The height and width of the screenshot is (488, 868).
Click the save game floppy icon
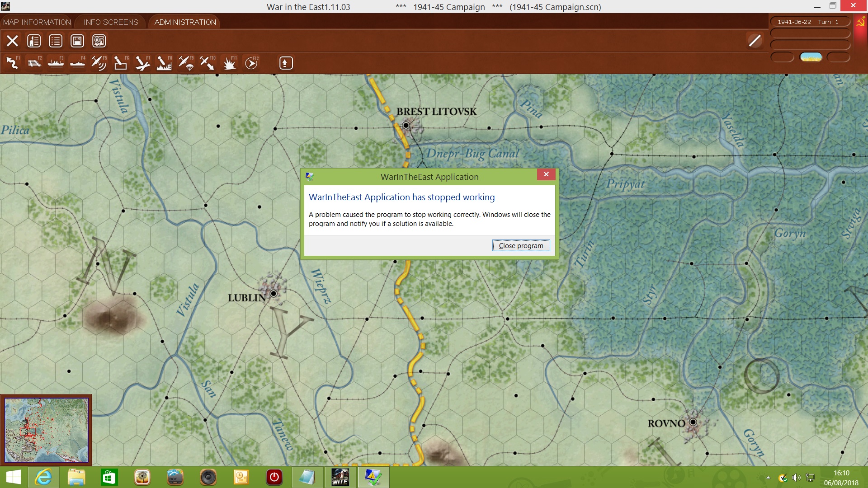pos(77,41)
